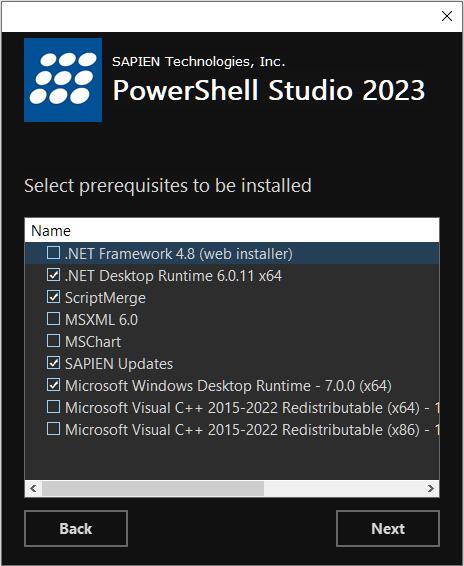Image resolution: width=464 pixels, height=566 pixels.
Task: Click the left scroll arrow of horizontal scrollbar
Action: [x=34, y=488]
